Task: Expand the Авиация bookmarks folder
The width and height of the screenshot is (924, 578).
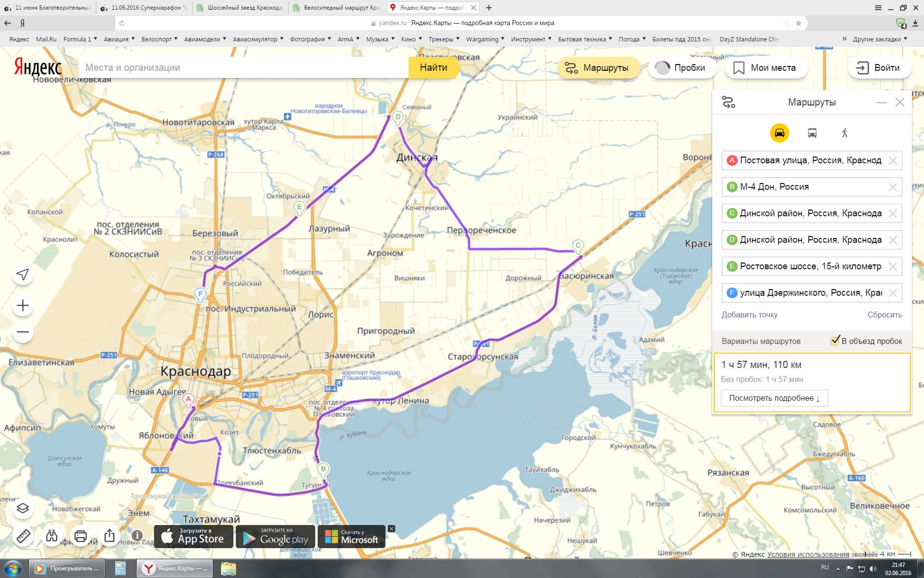Action: 119,39
